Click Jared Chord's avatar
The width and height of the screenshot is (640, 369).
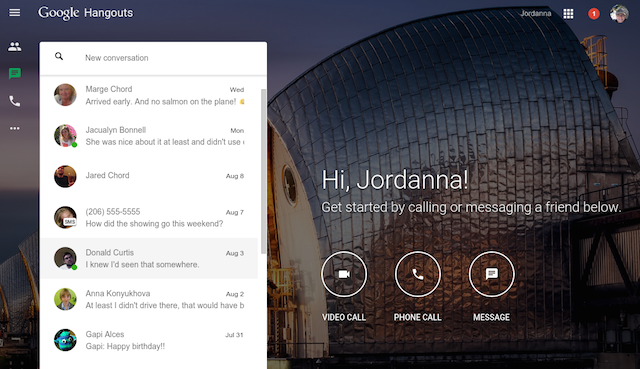[x=65, y=176]
